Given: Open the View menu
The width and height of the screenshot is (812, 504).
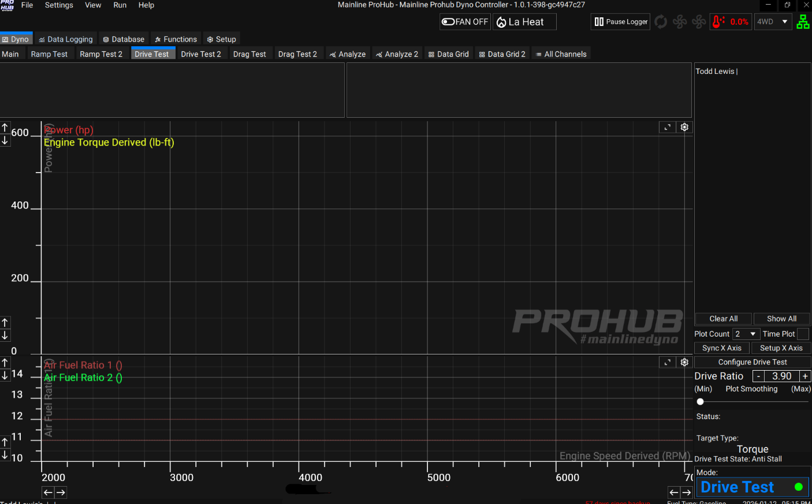Looking at the screenshot, I should click(93, 5).
